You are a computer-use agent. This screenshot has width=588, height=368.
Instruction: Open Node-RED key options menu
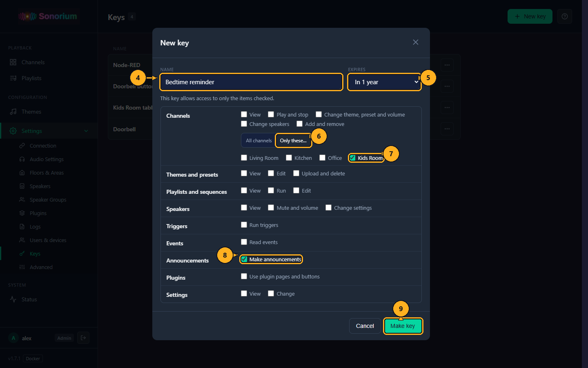(x=447, y=65)
